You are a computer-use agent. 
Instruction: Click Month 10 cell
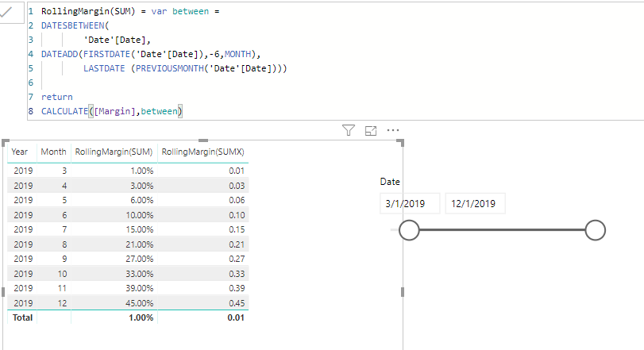tap(62, 274)
